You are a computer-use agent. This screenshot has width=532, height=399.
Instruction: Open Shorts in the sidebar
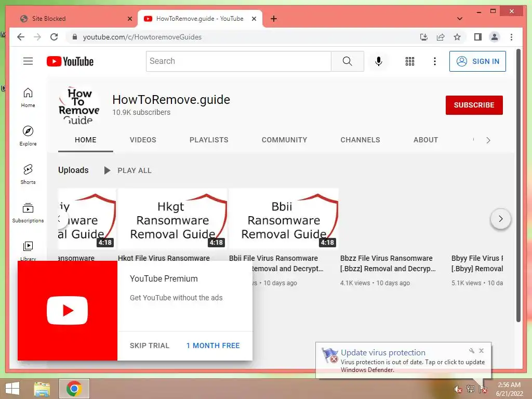click(x=28, y=174)
